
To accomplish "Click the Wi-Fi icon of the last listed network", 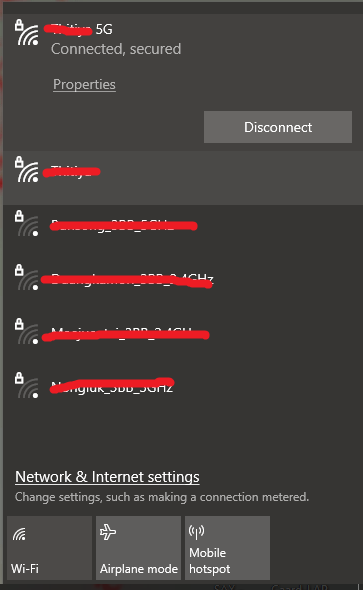I will (x=27, y=386).
